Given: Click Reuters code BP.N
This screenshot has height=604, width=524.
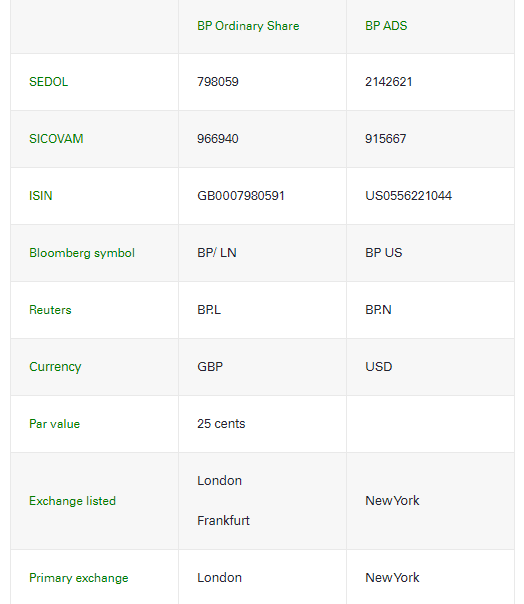Looking at the screenshot, I should pos(378,310).
